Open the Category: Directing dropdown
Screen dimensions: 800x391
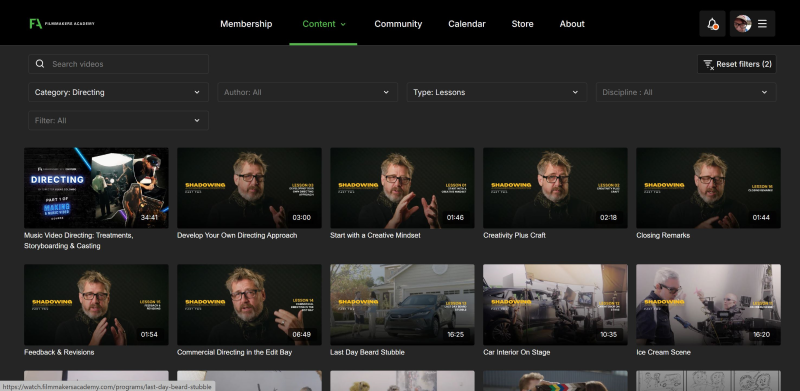[118, 92]
